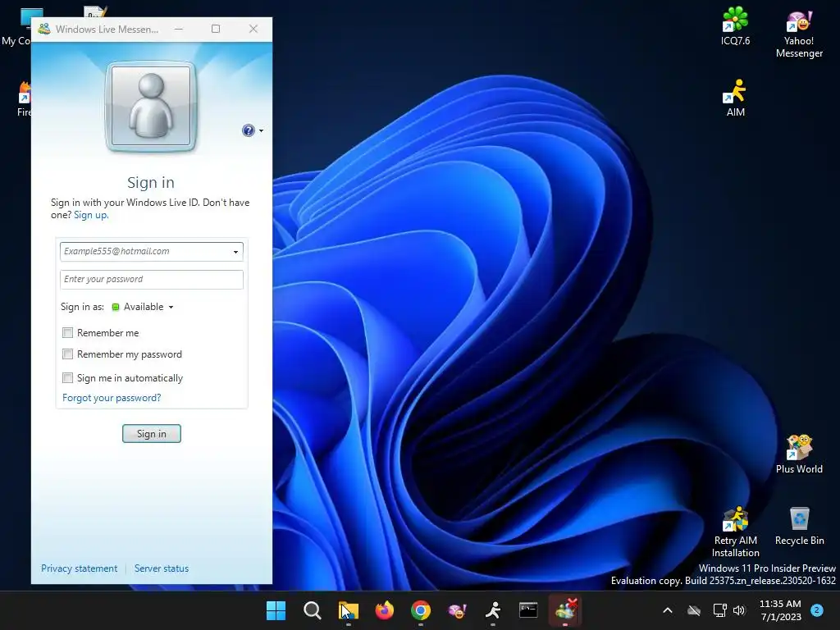The width and height of the screenshot is (840, 630).
Task: Launch Firefox from the taskbar
Action: click(x=384, y=610)
